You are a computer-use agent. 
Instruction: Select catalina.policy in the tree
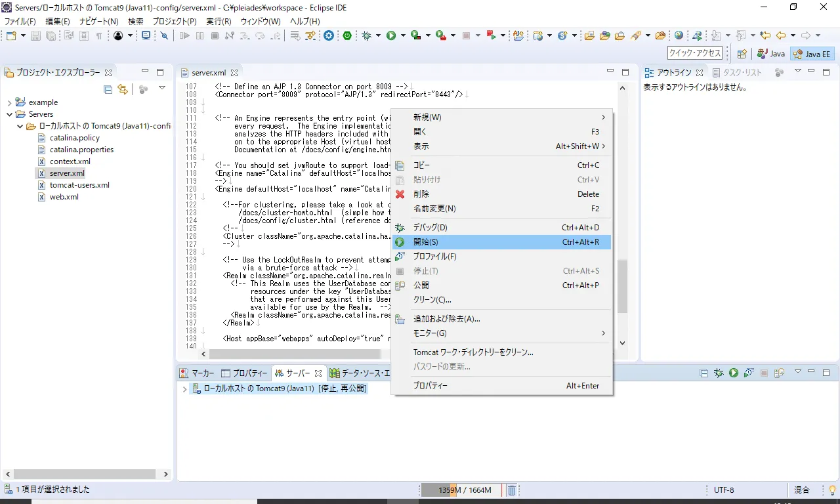point(75,138)
